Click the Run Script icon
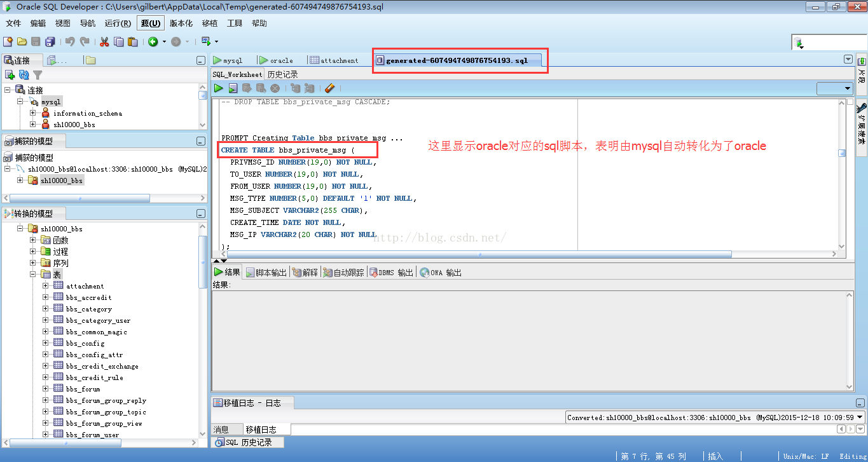The image size is (868, 462). coord(233,88)
